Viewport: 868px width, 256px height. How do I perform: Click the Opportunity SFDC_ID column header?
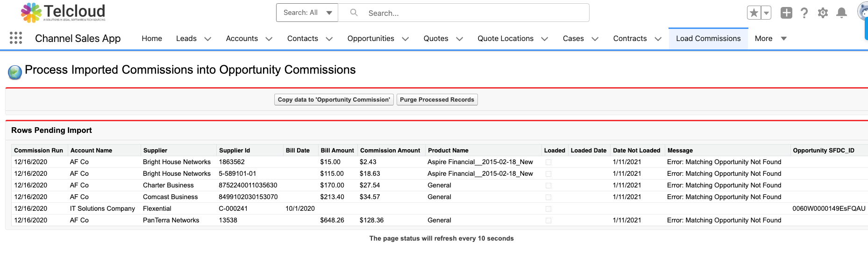coord(824,150)
